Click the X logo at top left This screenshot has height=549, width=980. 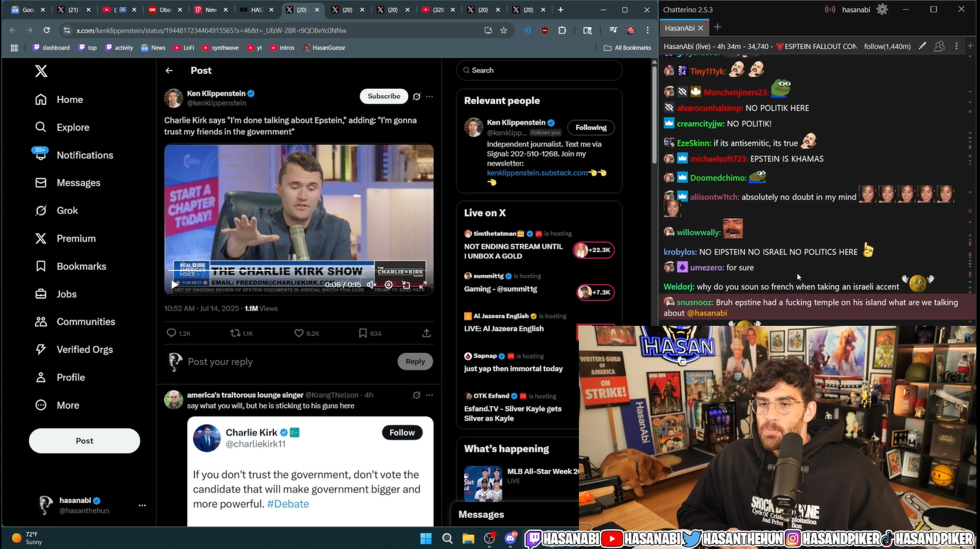(41, 71)
